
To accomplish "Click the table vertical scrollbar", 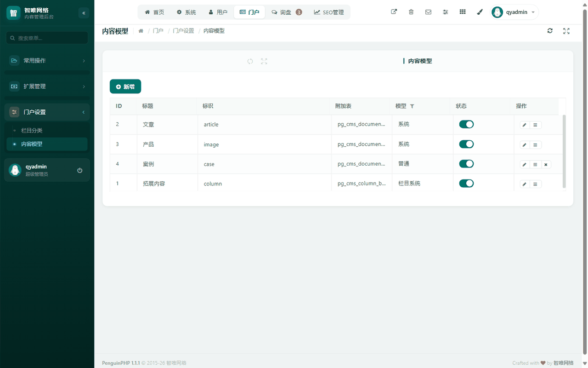I will pyautogui.click(x=564, y=152).
